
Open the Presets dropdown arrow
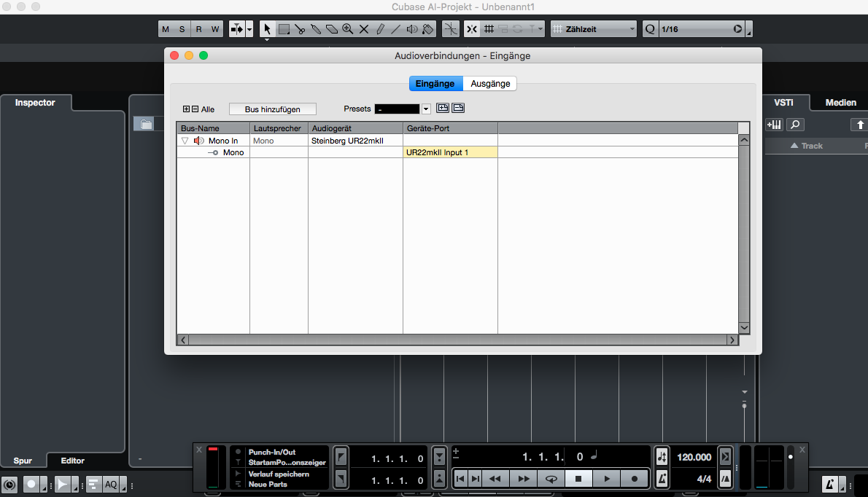426,109
